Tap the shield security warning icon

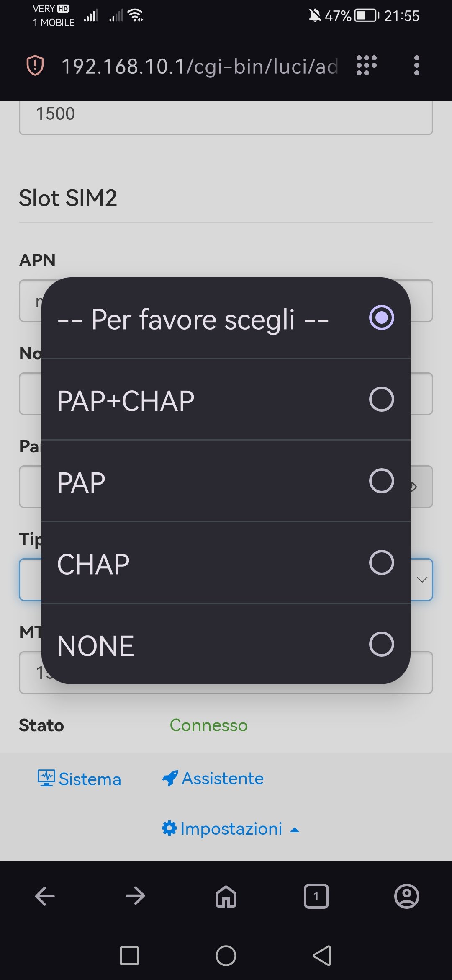35,66
